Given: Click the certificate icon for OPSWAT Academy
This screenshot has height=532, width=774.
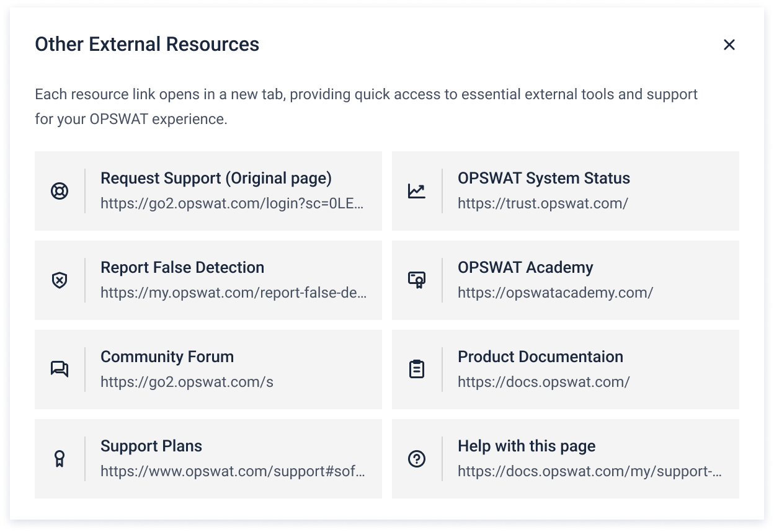Looking at the screenshot, I should coord(417,280).
